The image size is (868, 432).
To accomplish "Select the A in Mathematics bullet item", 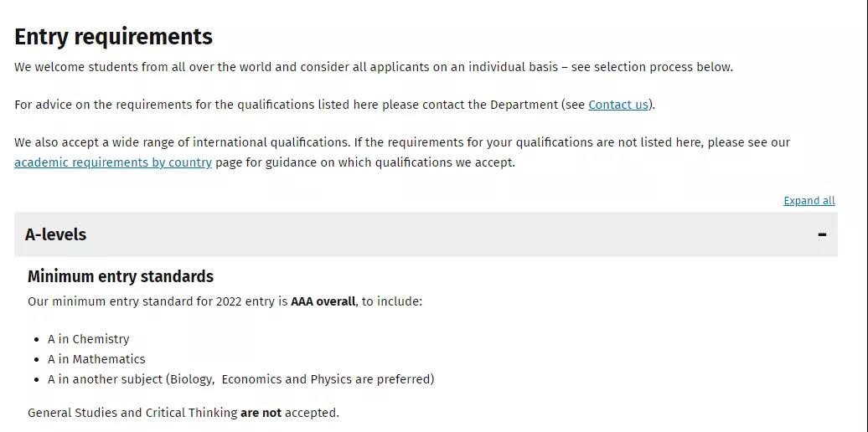I will (96, 359).
